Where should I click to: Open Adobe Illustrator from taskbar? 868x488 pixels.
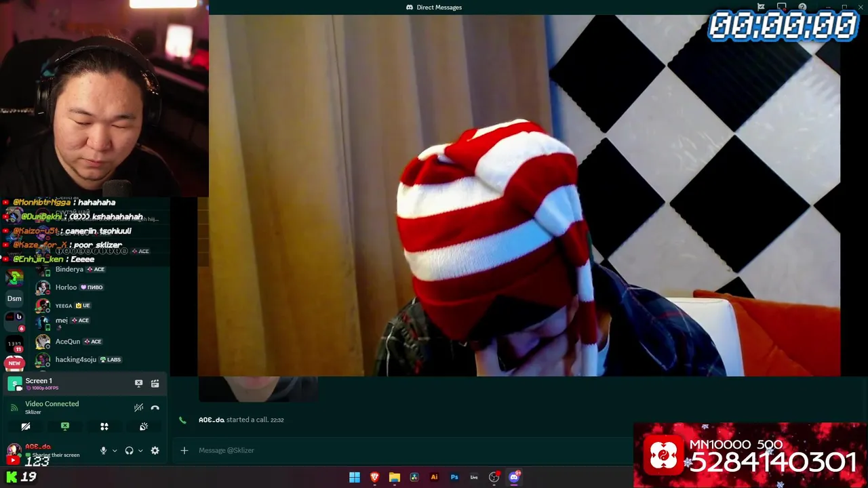tap(434, 477)
